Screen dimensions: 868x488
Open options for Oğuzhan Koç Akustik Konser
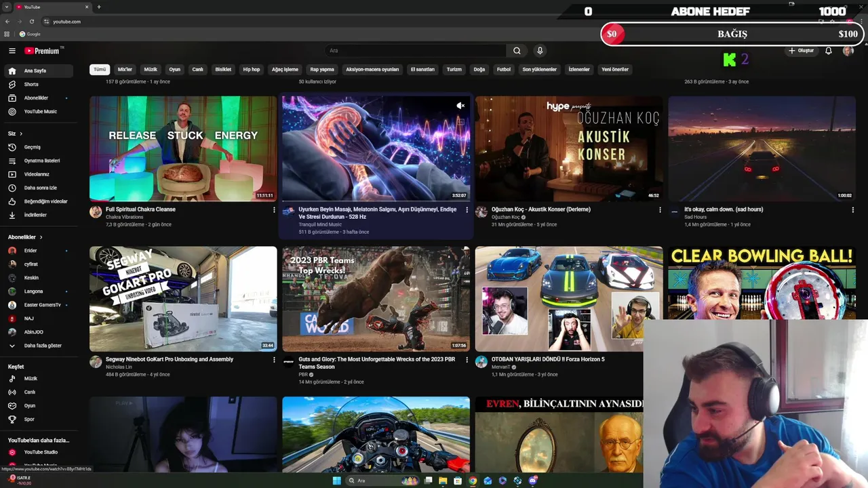[660, 210]
